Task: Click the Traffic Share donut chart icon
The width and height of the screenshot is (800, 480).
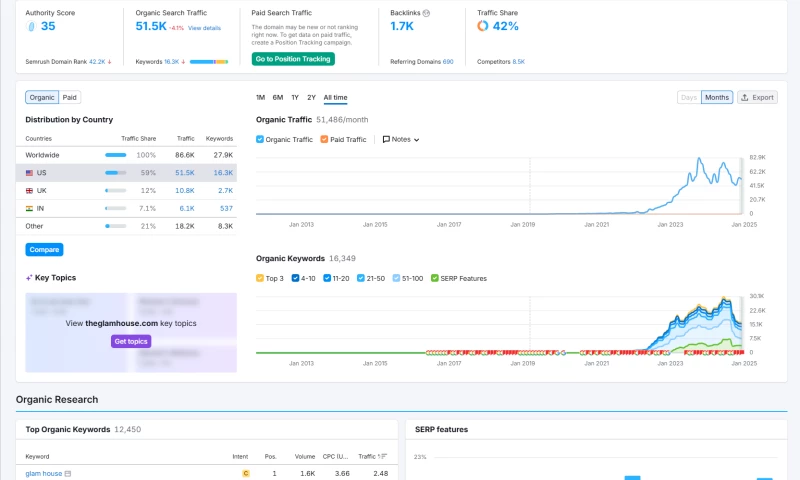Action: click(x=484, y=26)
